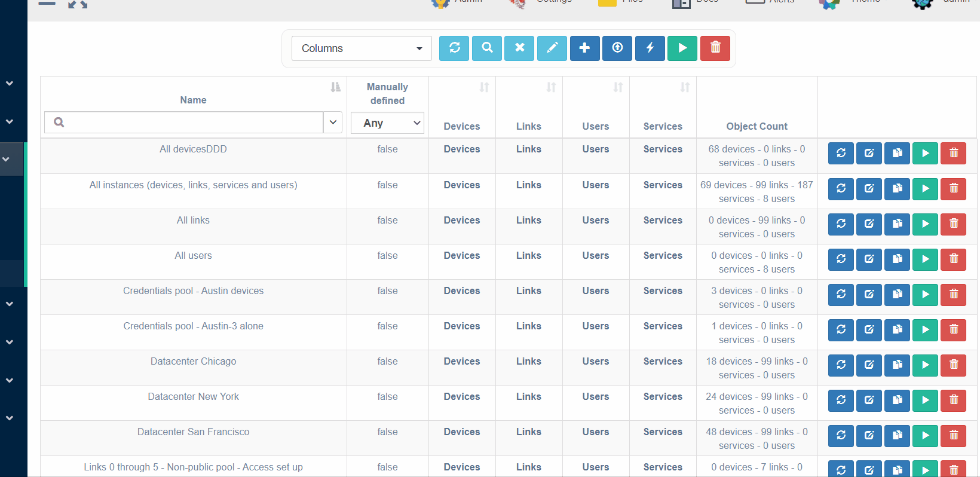Edit the Credentials pool - Austin devices row
Screen dimensions: 980x477
click(869, 295)
